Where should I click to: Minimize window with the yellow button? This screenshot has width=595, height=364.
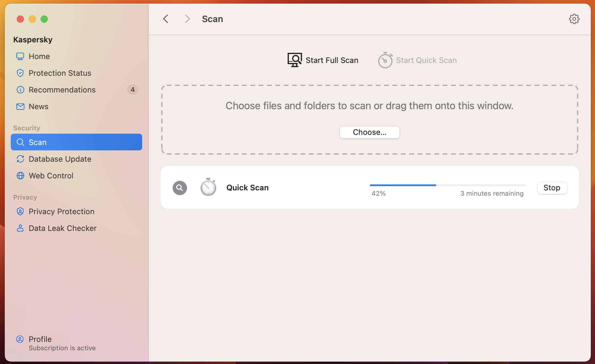click(32, 19)
